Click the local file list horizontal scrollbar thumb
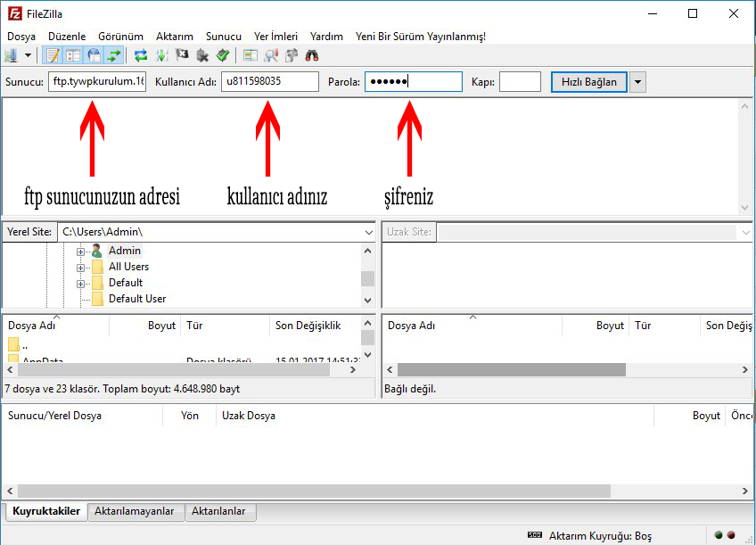Screen dimensions: 756x545 point(174,370)
